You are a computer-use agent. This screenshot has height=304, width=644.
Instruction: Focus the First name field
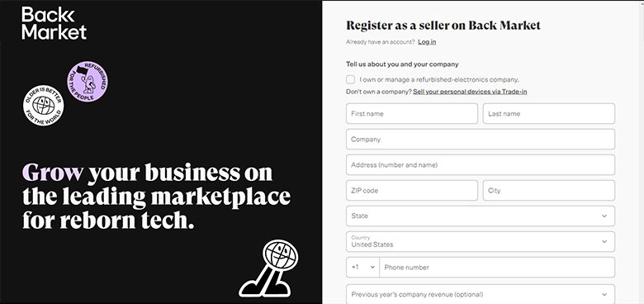click(412, 113)
